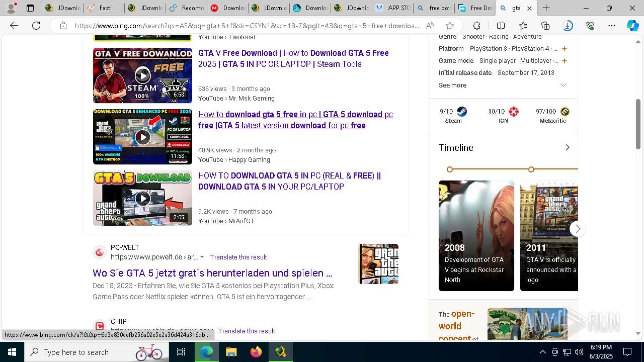Open the network tray icon
644x362 pixels.
[x=567, y=352]
